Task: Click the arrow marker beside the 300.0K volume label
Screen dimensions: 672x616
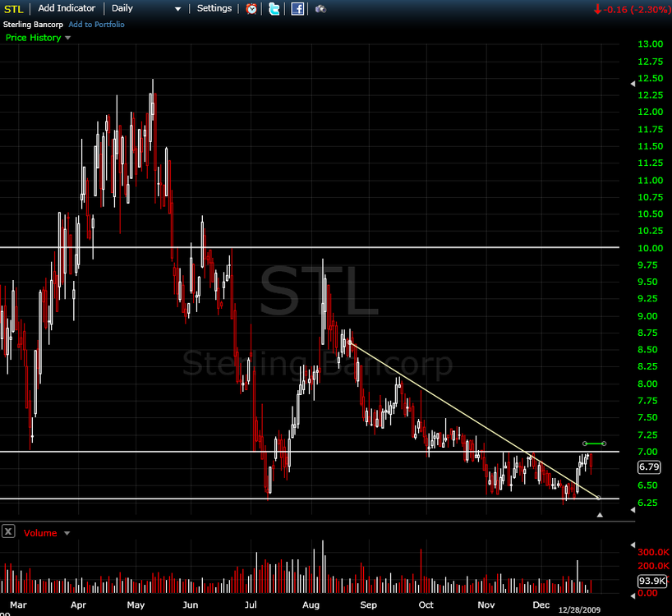Action: (633, 545)
